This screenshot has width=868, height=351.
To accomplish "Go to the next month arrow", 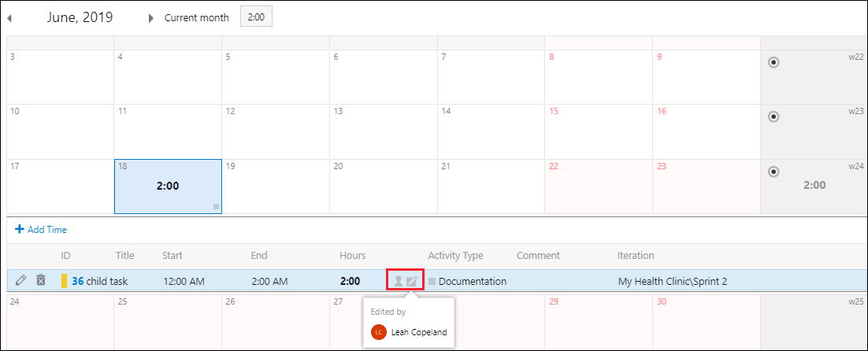I will [150, 18].
